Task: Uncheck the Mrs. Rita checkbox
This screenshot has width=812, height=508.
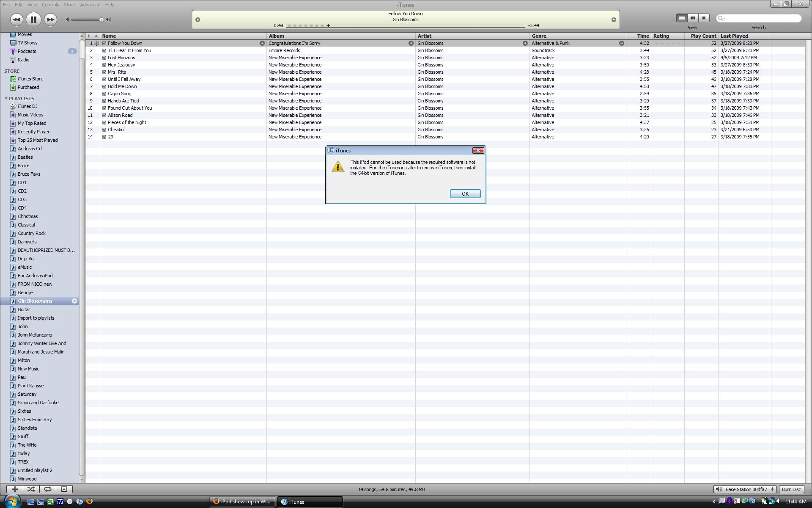Action: (x=104, y=72)
